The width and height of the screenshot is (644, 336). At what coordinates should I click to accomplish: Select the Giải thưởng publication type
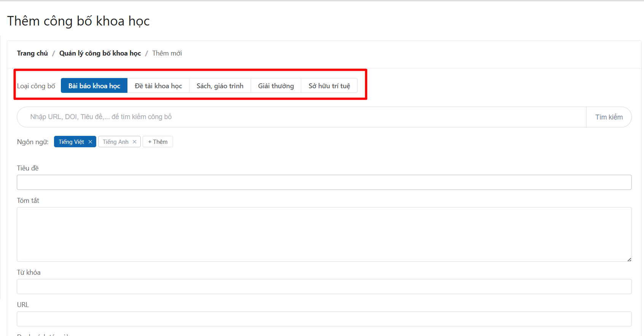coord(276,86)
